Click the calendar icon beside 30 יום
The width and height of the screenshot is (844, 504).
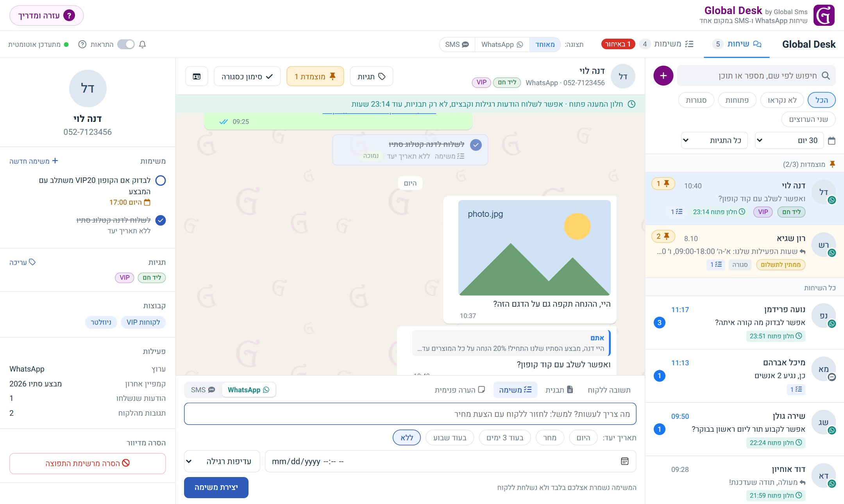pos(832,141)
